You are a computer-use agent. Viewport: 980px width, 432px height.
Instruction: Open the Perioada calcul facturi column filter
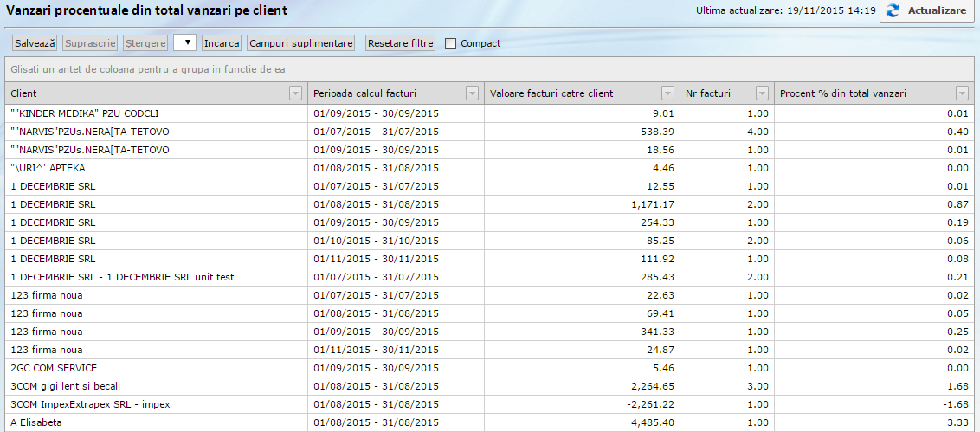(472, 93)
